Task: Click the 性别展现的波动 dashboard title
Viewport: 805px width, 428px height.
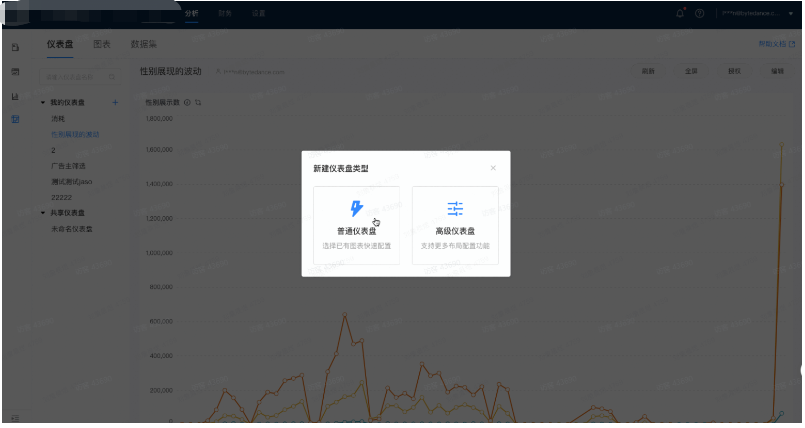Action: [x=170, y=71]
